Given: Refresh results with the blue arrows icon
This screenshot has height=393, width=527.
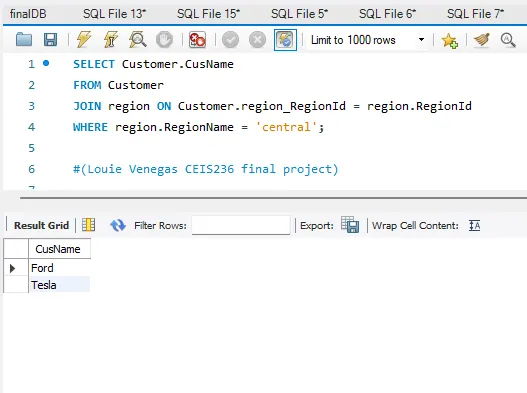Looking at the screenshot, I should (118, 225).
